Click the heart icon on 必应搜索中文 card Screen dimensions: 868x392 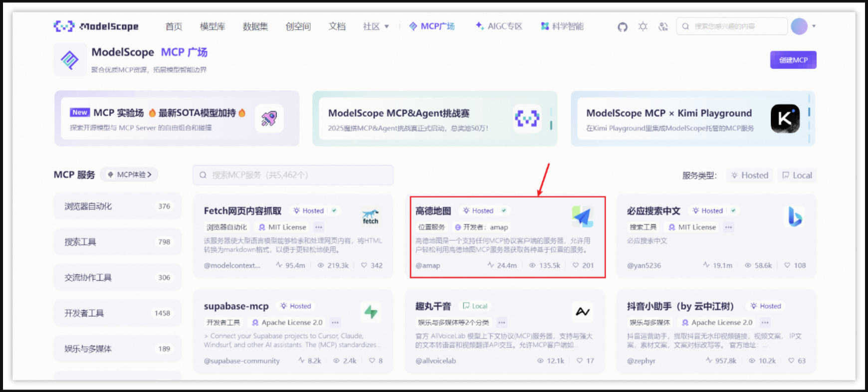pos(787,265)
